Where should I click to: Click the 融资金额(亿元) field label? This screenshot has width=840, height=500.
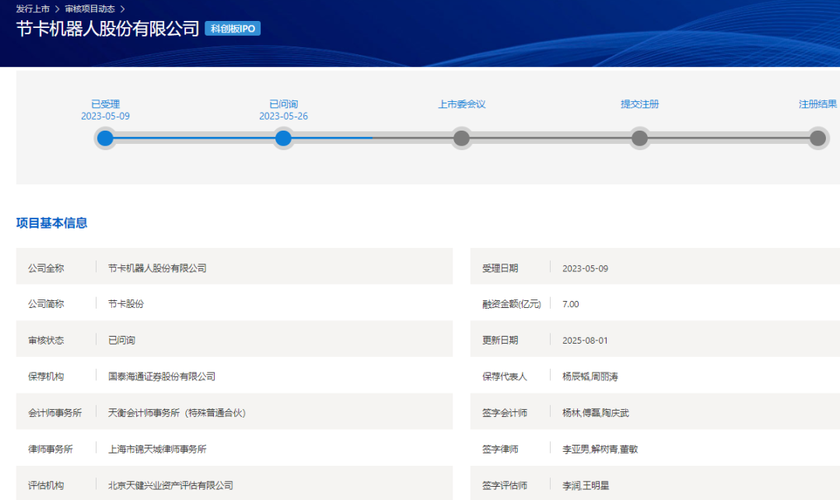click(512, 304)
